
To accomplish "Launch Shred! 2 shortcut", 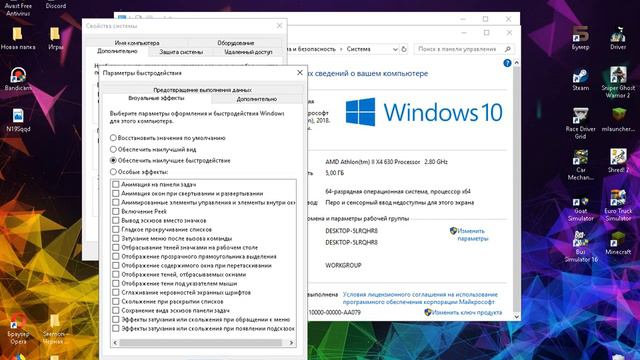I will [618, 161].
